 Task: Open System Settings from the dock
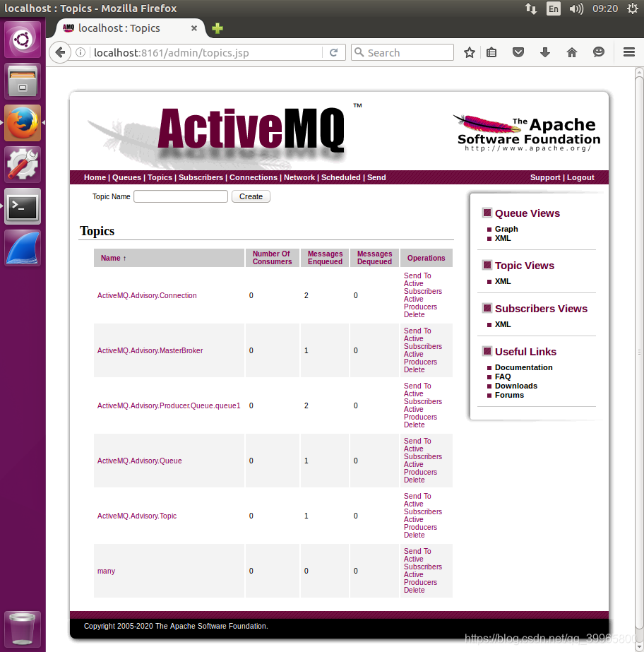tap(23, 165)
